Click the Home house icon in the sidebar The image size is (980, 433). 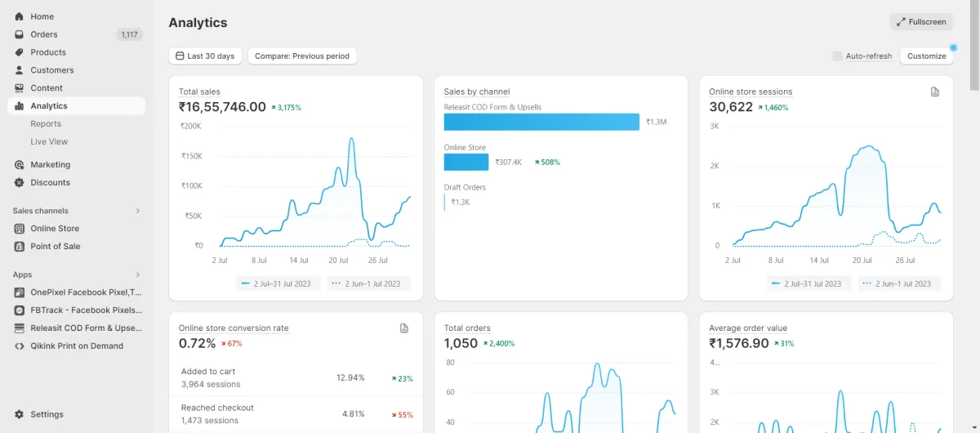click(19, 16)
